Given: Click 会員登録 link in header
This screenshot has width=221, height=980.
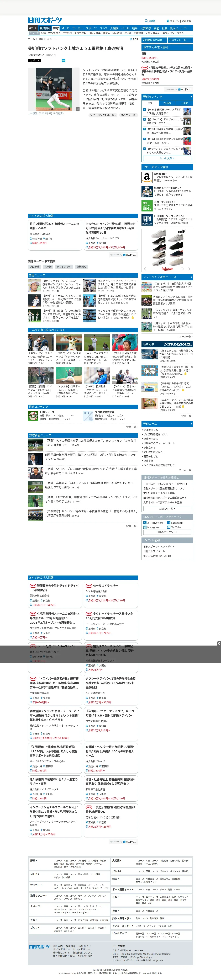Looking at the screenshot, I should pyautogui.click(x=186, y=21).
